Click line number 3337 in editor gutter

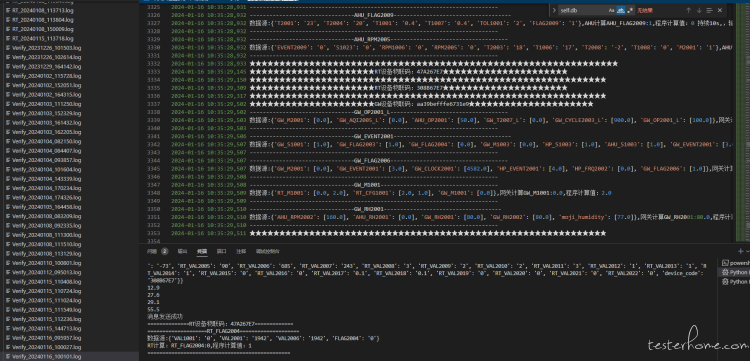click(154, 104)
